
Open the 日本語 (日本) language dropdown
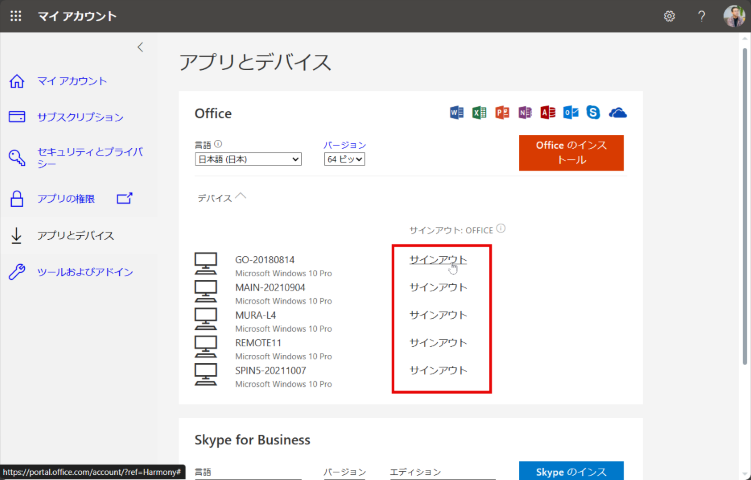(x=248, y=159)
